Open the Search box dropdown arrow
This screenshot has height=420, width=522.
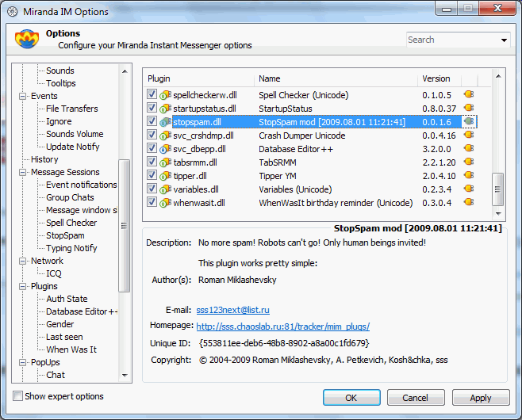504,40
